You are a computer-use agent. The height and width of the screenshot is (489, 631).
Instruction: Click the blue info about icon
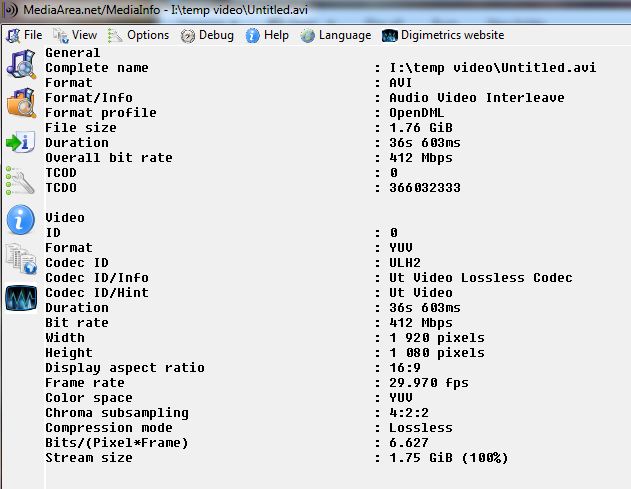21,220
